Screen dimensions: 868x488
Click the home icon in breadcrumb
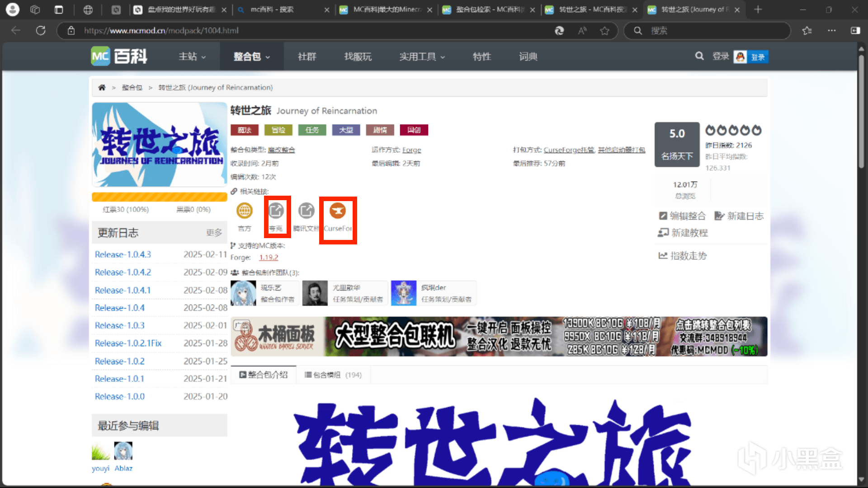point(102,88)
